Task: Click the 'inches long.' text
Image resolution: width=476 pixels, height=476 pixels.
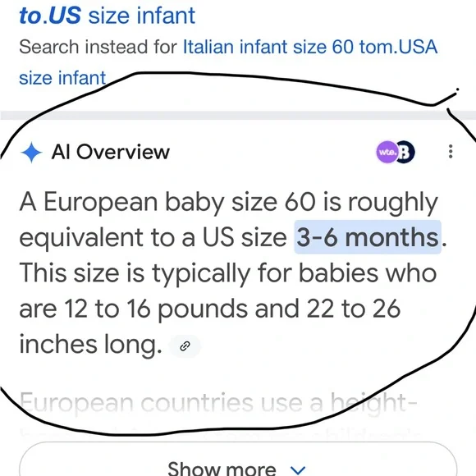Action: pos(90,345)
